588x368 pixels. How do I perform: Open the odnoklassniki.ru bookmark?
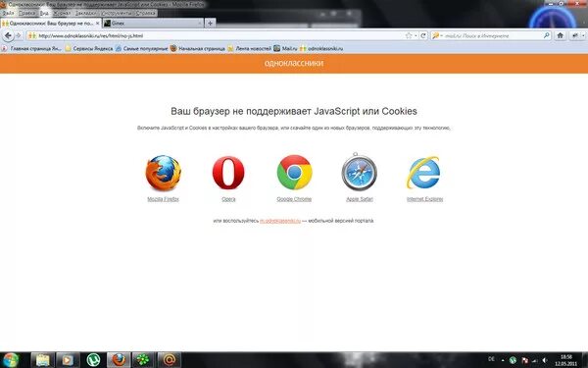pos(321,48)
